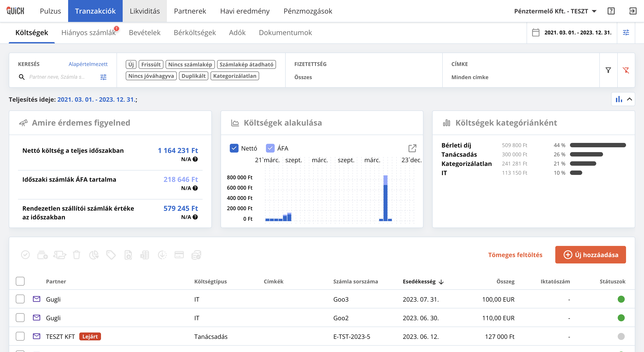The height and width of the screenshot is (352, 644).
Task: Click the help icon under Rendezetlen számlák N/A
Action: [195, 217]
